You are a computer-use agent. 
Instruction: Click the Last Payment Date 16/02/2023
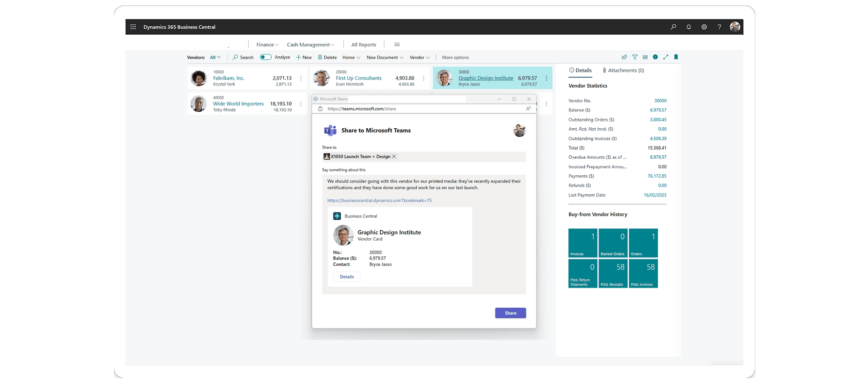(655, 195)
